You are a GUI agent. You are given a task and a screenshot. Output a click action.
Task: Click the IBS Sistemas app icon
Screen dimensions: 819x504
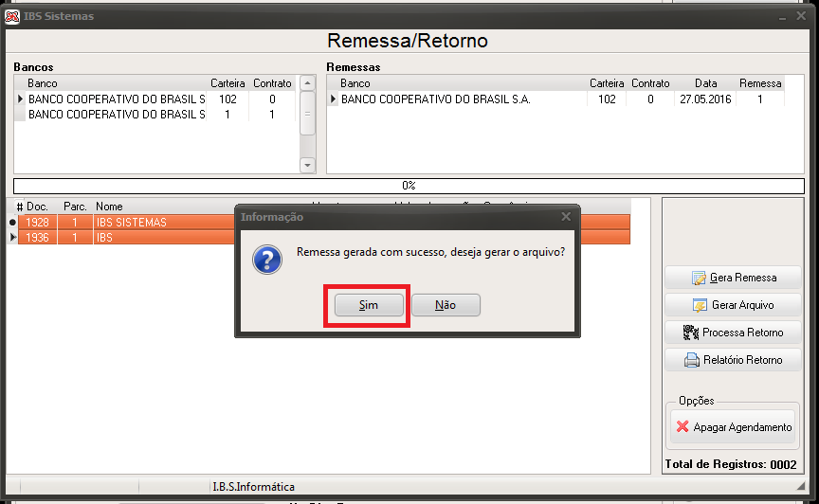click(x=12, y=17)
